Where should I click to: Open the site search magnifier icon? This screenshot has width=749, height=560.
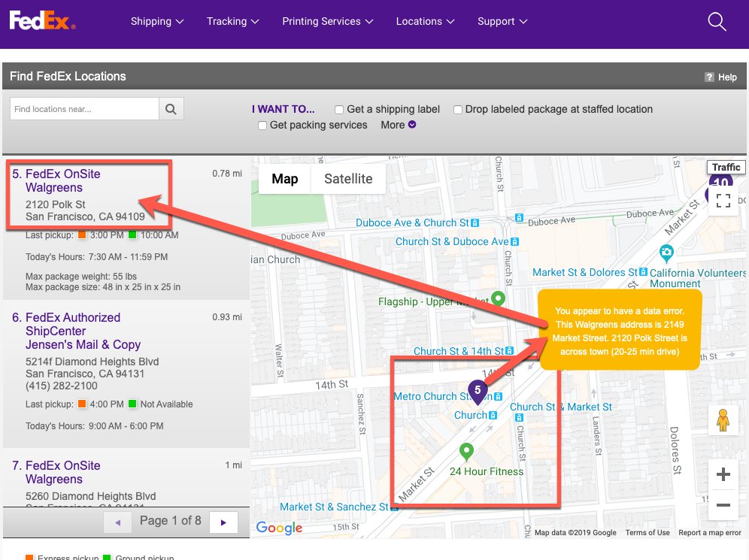(717, 22)
